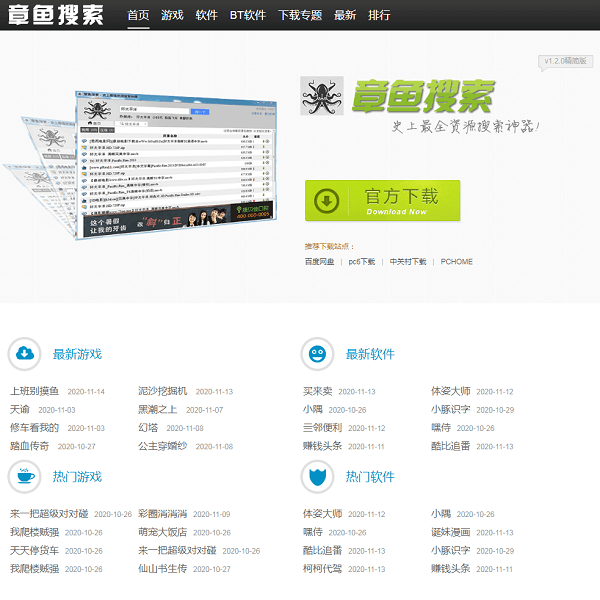Open the game 黑潮之上

coord(158,409)
